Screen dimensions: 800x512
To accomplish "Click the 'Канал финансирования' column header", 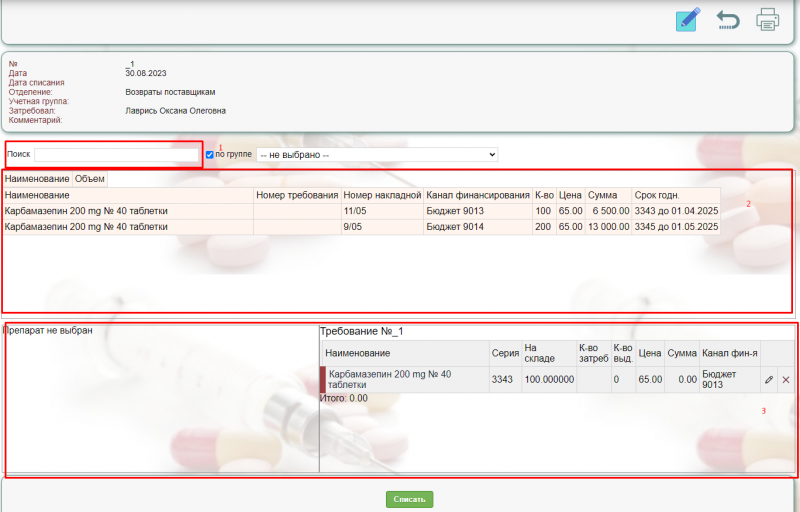I will point(477,195).
